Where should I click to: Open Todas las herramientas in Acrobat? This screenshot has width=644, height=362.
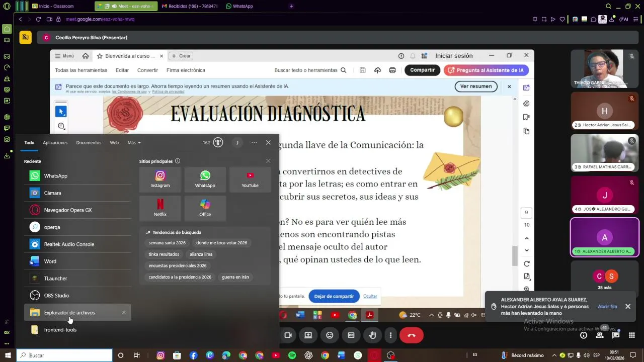click(81, 70)
